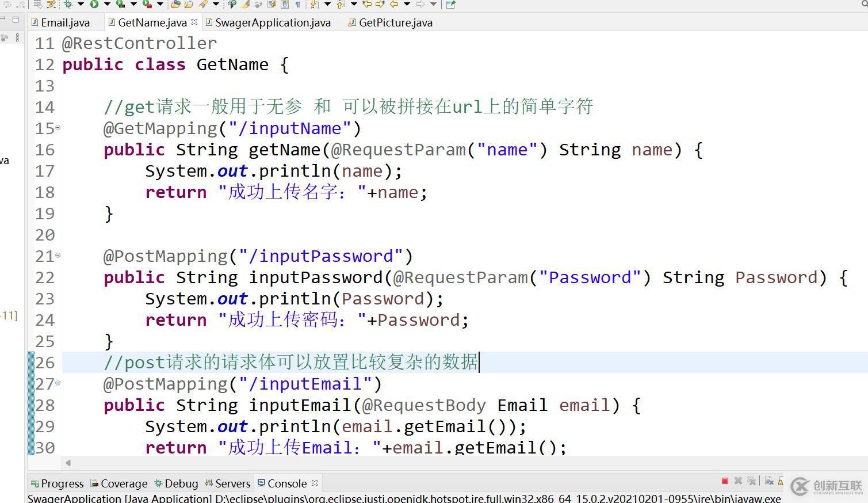868x503 pixels.
Task: Open the Coverage view tab
Action: [x=118, y=483]
